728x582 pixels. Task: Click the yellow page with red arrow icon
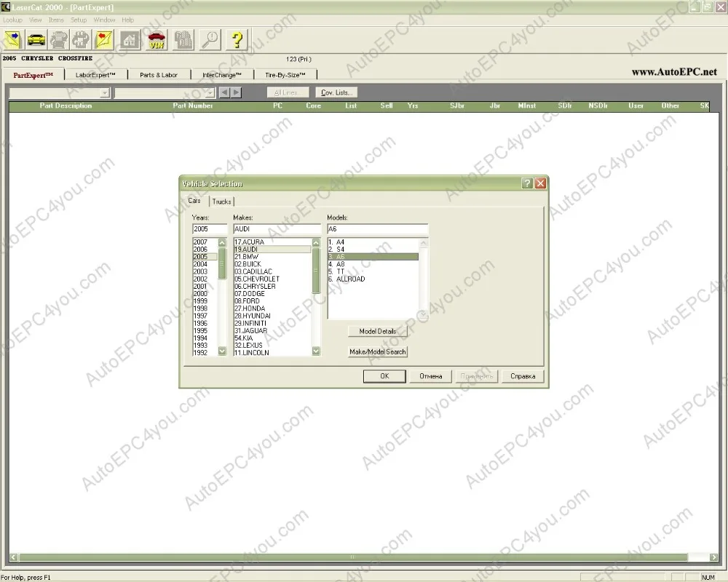pos(104,39)
